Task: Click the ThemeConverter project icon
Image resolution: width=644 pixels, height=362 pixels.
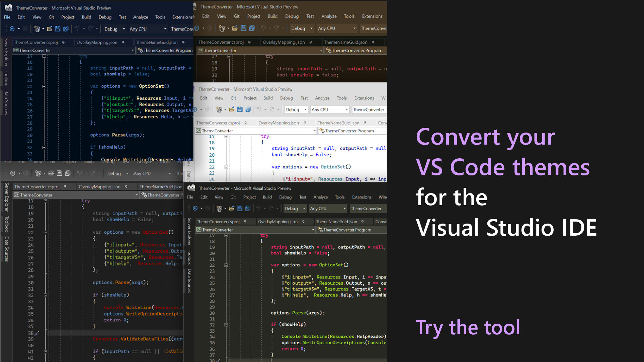Action: tap(15, 50)
